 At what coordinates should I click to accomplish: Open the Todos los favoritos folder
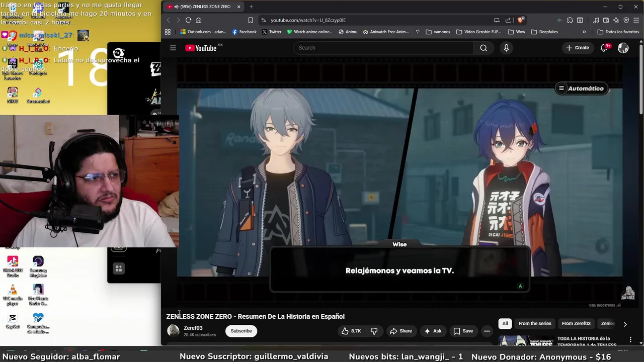coord(618,32)
